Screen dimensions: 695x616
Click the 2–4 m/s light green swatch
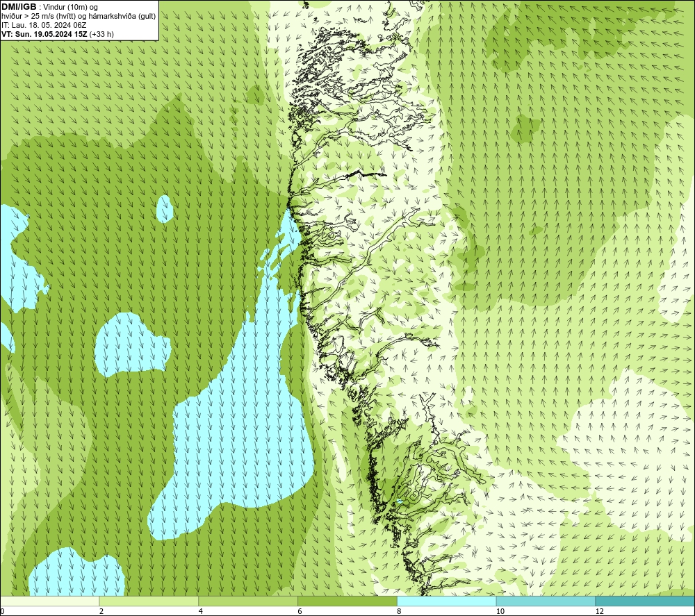tap(149, 601)
